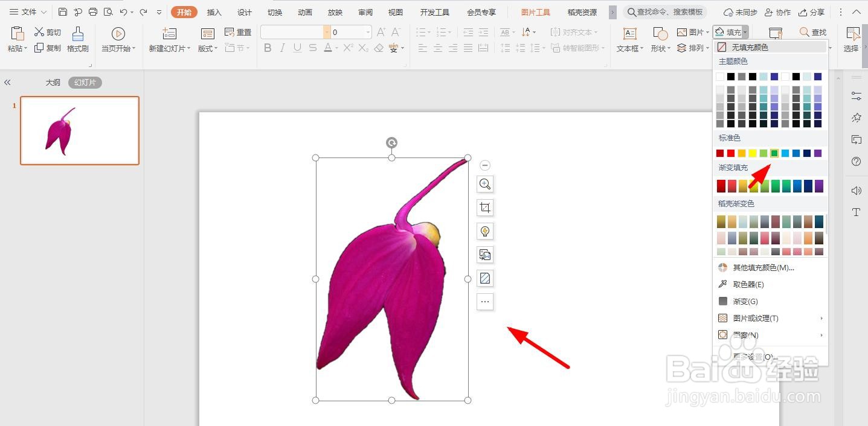Select the green standard color swatch

[774, 153]
